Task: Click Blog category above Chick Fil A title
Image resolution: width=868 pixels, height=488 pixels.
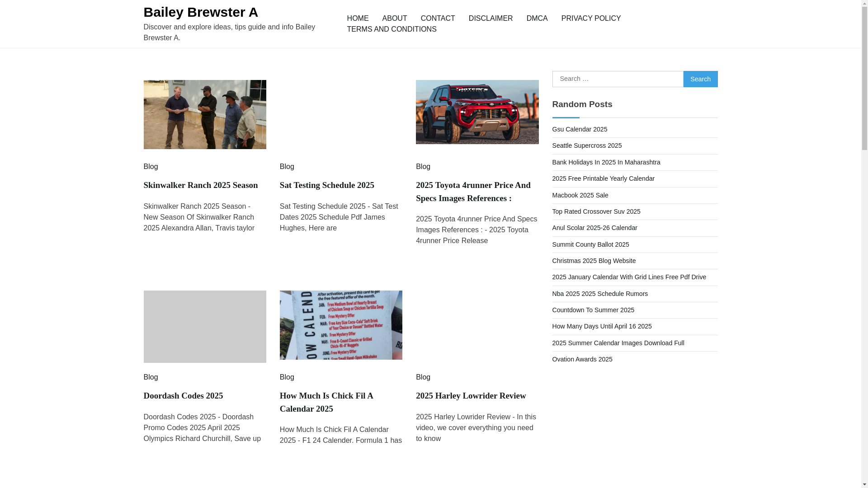Action: (287, 377)
